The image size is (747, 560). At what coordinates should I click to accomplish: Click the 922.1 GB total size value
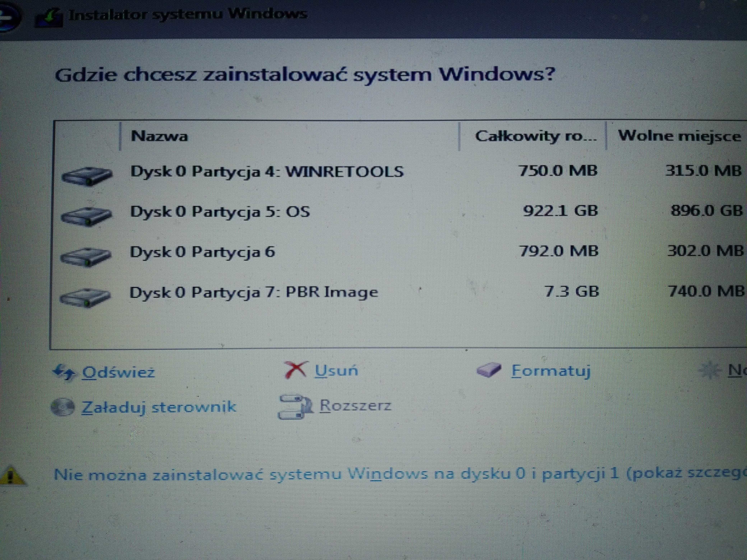560,211
